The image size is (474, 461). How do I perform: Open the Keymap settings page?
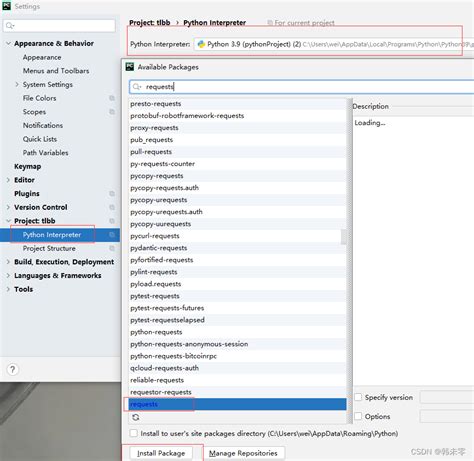click(x=28, y=166)
